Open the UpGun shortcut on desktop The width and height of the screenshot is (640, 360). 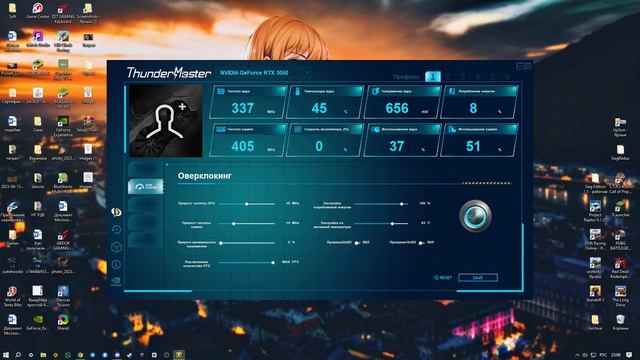click(620, 126)
